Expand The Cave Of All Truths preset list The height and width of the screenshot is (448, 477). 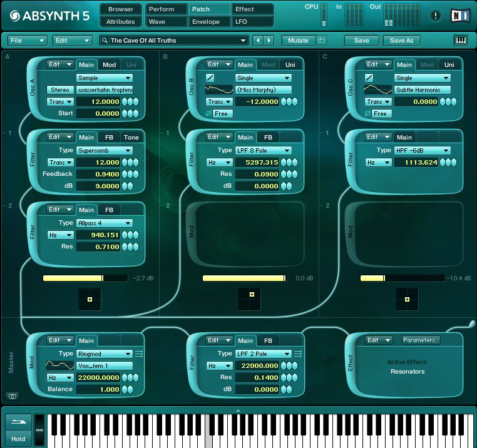point(243,41)
